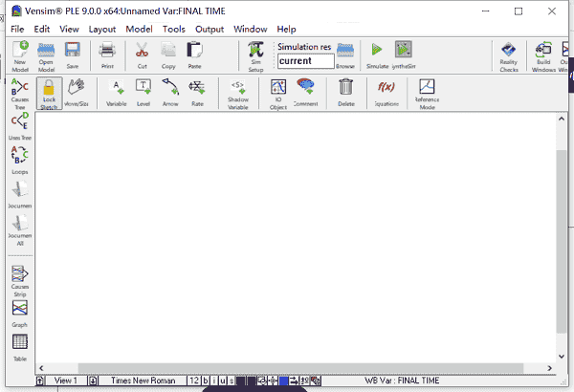Click scroll left arrow on horizontal scrollbar
The image size is (574, 392).
41,368
